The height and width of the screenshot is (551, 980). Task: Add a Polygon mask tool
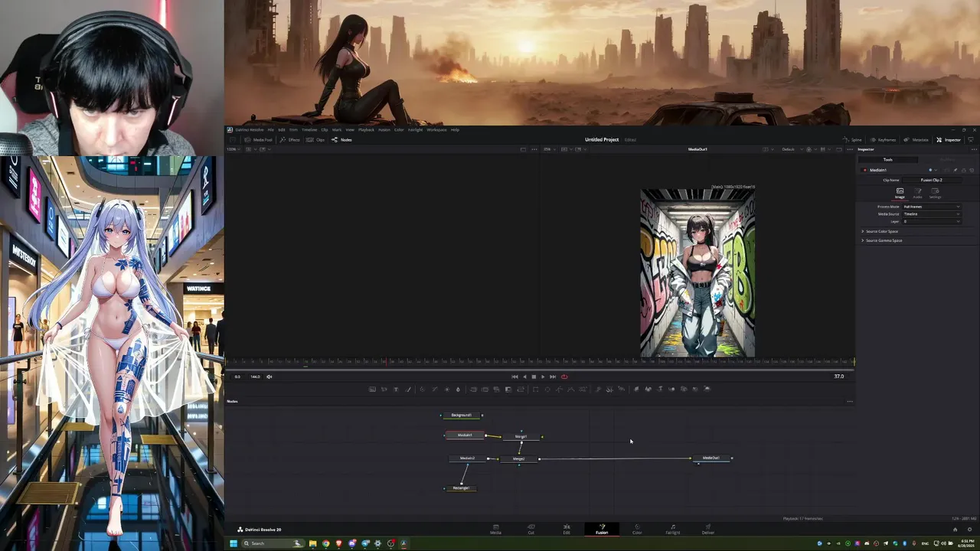click(x=559, y=389)
